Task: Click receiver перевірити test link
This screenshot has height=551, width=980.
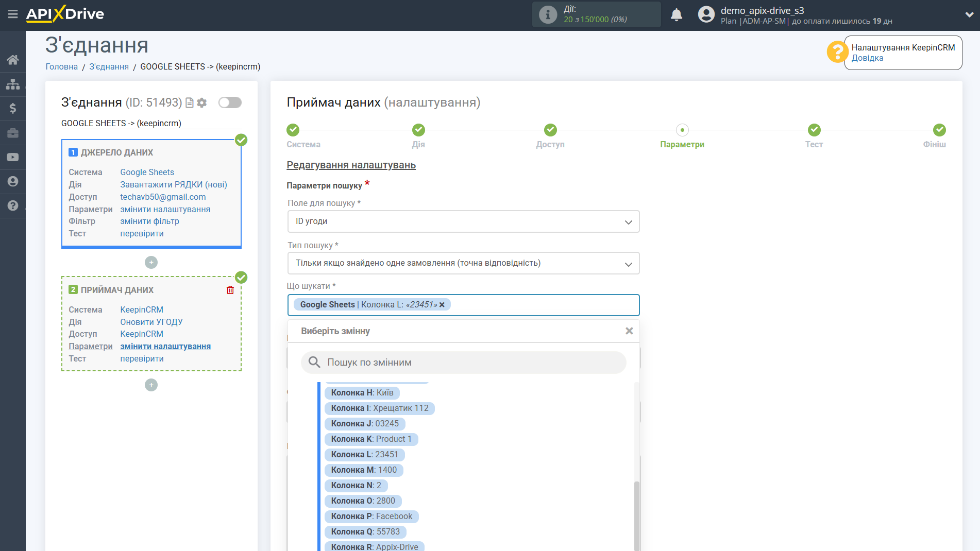Action: 142,359
